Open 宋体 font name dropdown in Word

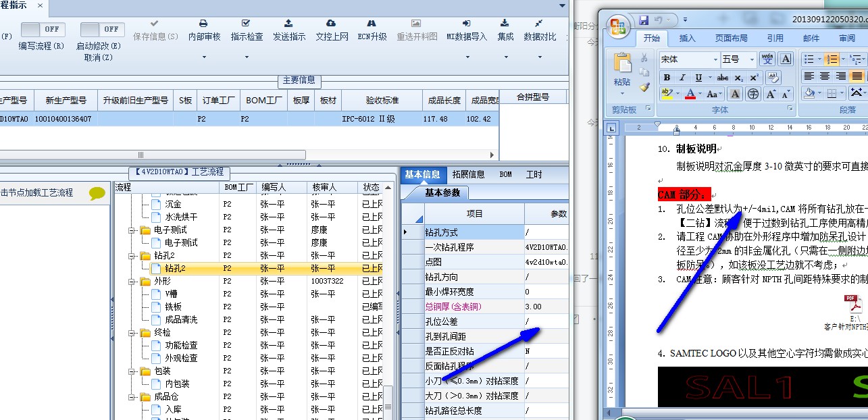715,59
